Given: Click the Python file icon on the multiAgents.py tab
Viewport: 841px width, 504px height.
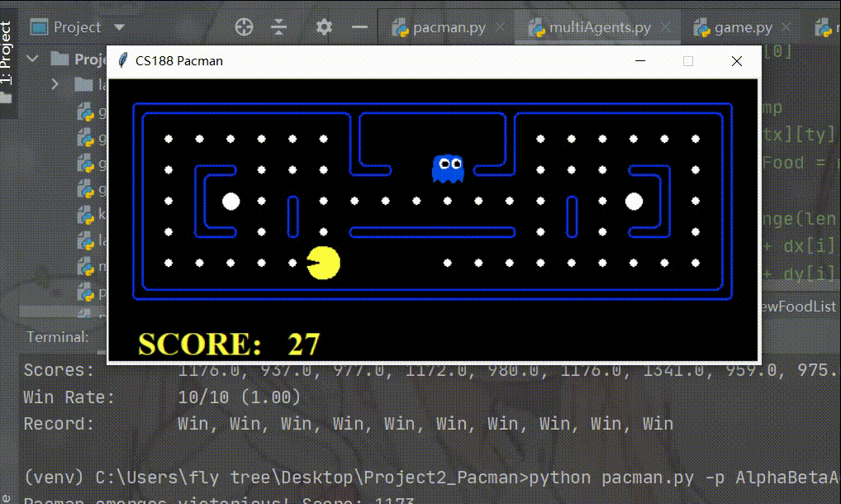Looking at the screenshot, I should [536, 27].
